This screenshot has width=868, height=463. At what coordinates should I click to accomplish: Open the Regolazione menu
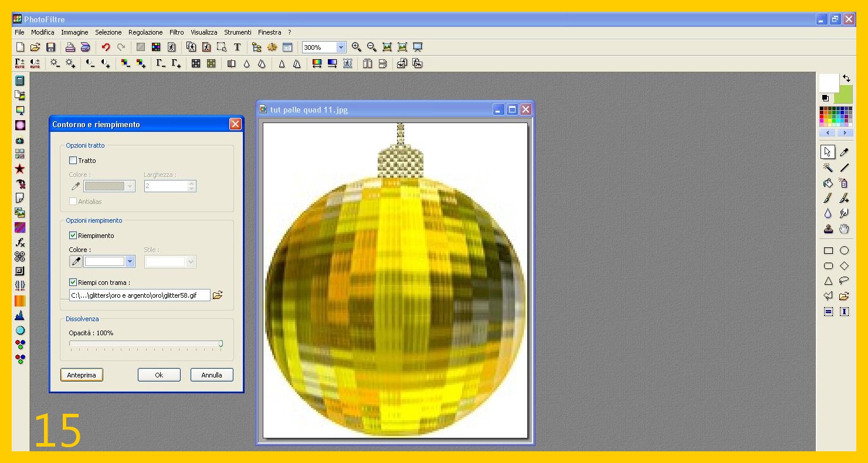[x=145, y=32]
